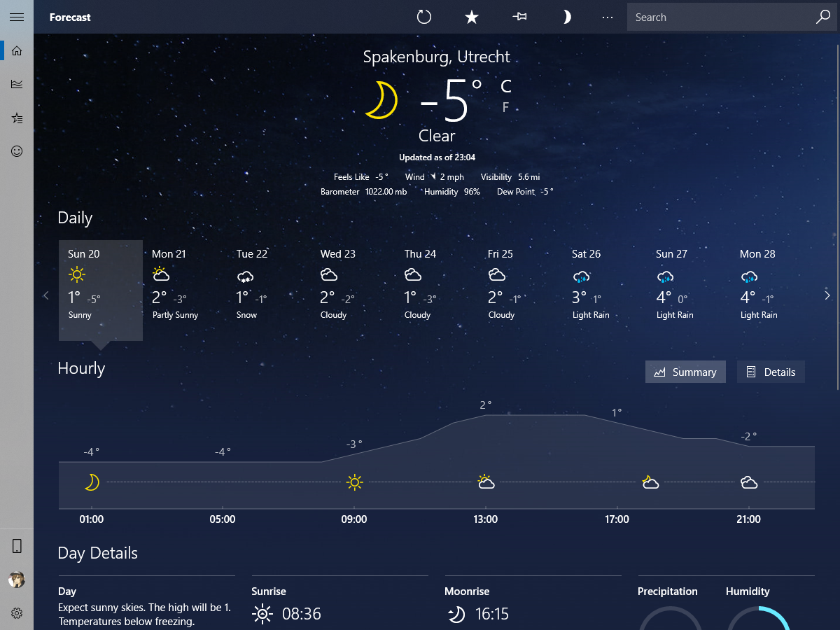Image resolution: width=840 pixels, height=630 pixels.
Task: Open Historical Weather chart icon in sidebar
Action: (17, 84)
